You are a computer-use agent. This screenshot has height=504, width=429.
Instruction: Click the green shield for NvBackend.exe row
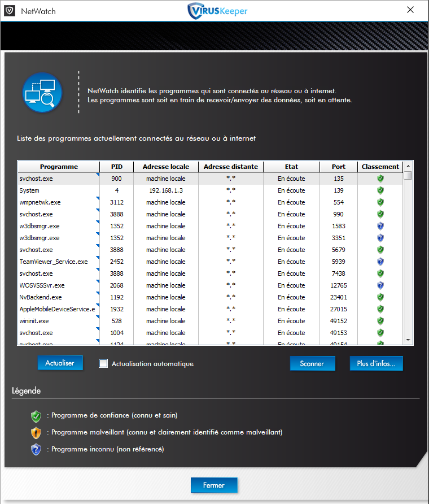[x=380, y=297]
